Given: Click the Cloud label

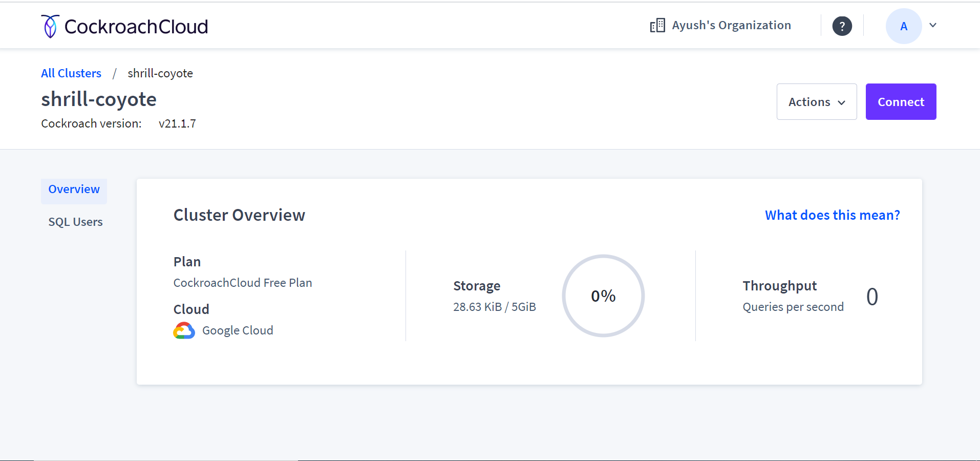Looking at the screenshot, I should coord(191,309).
